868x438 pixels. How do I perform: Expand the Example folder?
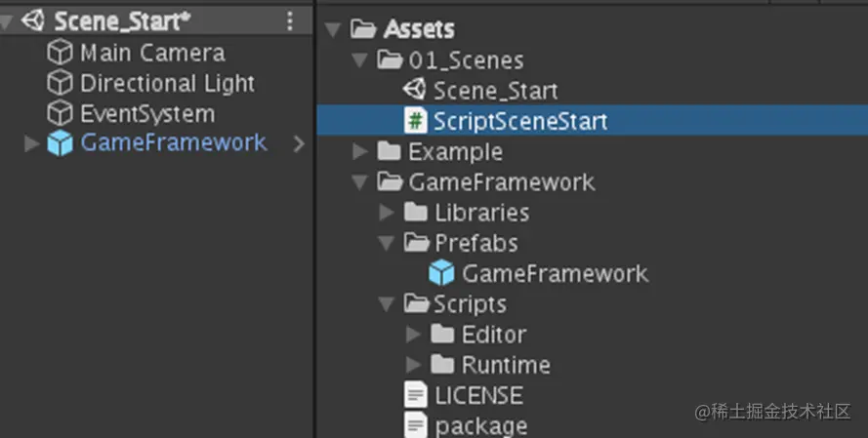pos(361,151)
